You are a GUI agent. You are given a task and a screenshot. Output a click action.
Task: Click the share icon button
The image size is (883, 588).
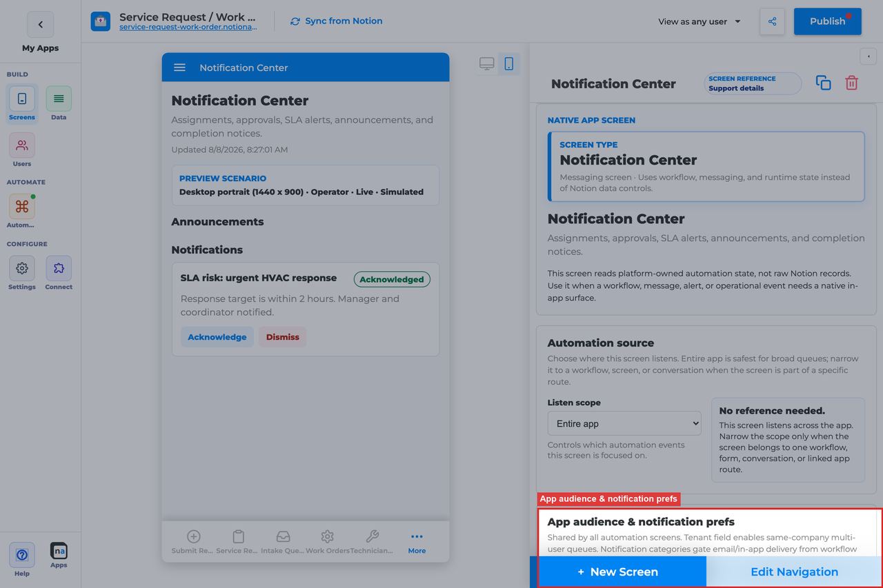pyautogui.click(x=772, y=21)
